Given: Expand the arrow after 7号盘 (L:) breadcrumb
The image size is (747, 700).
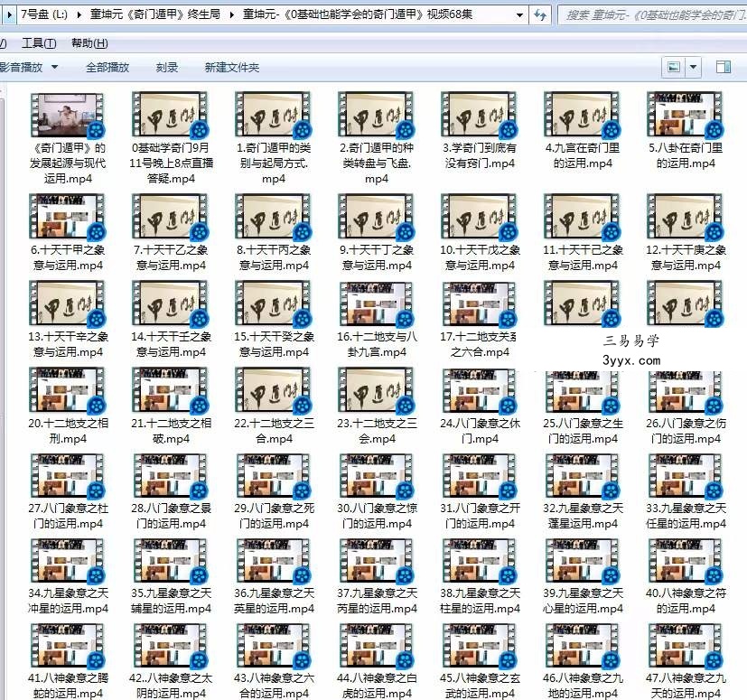Looking at the screenshot, I should tap(79, 14).
